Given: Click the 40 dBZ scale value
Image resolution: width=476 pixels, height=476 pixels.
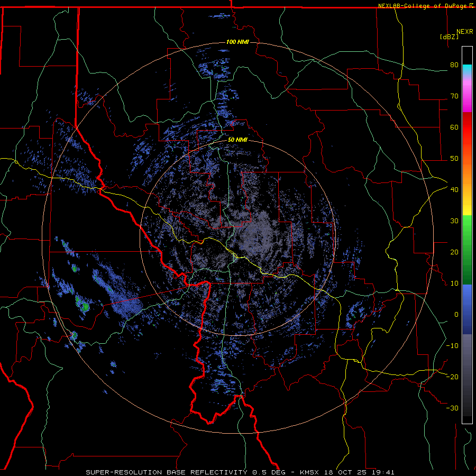Looking at the screenshot, I should click(x=454, y=190).
